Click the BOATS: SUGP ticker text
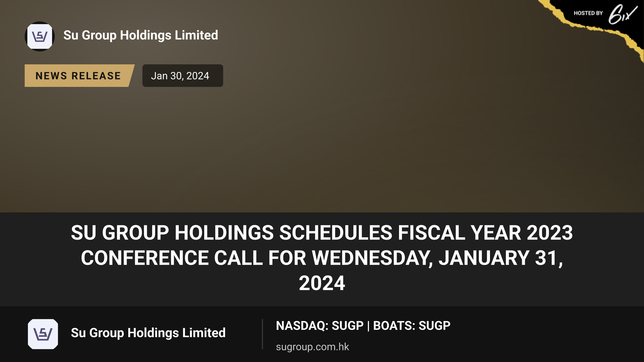644x362 pixels. tap(412, 326)
